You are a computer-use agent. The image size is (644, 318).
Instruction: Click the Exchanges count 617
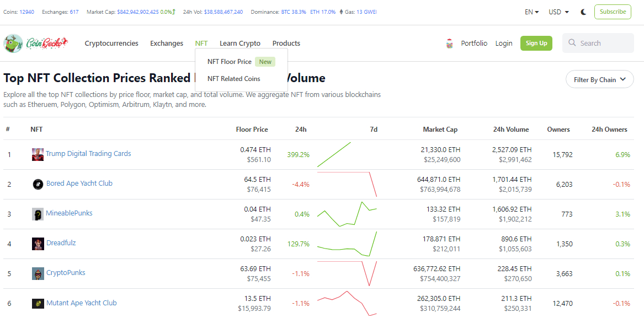coord(74,12)
